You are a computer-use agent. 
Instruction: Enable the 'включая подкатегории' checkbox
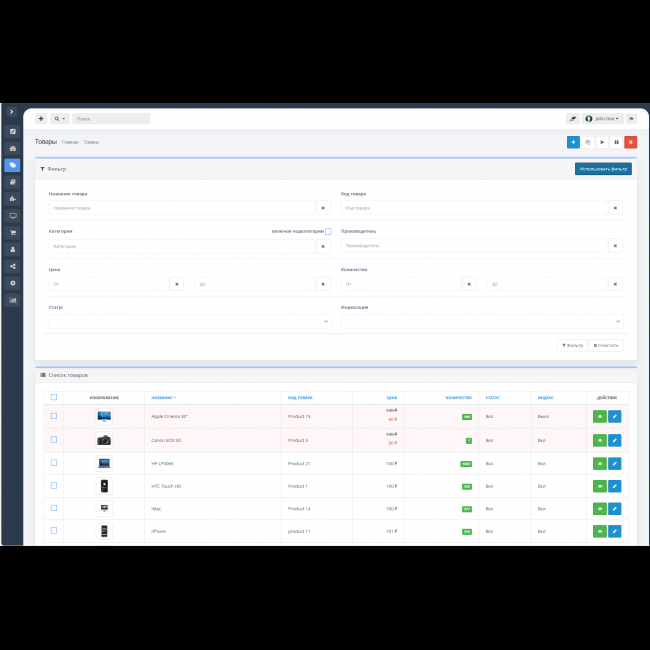coord(328,231)
